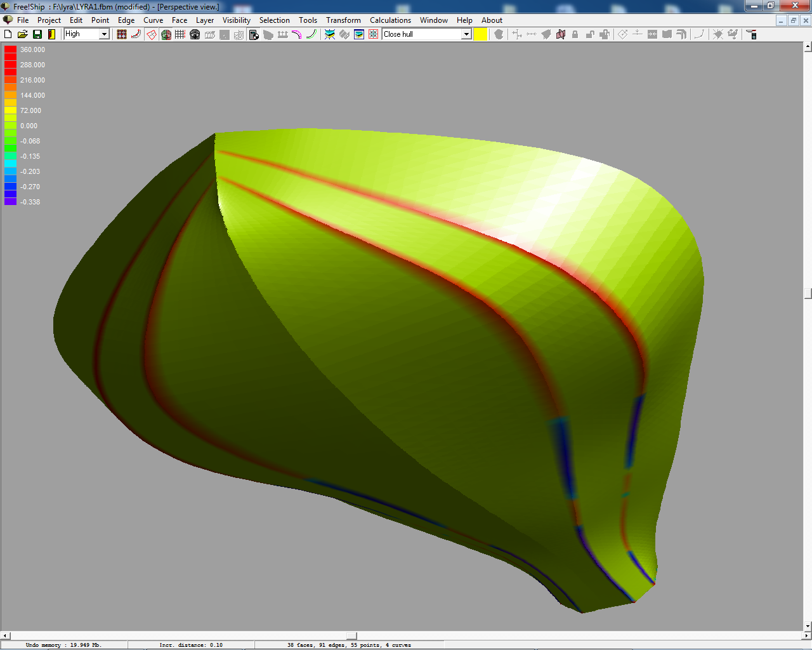Open a file with the folder icon
This screenshot has width=812, height=650.
[x=22, y=34]
